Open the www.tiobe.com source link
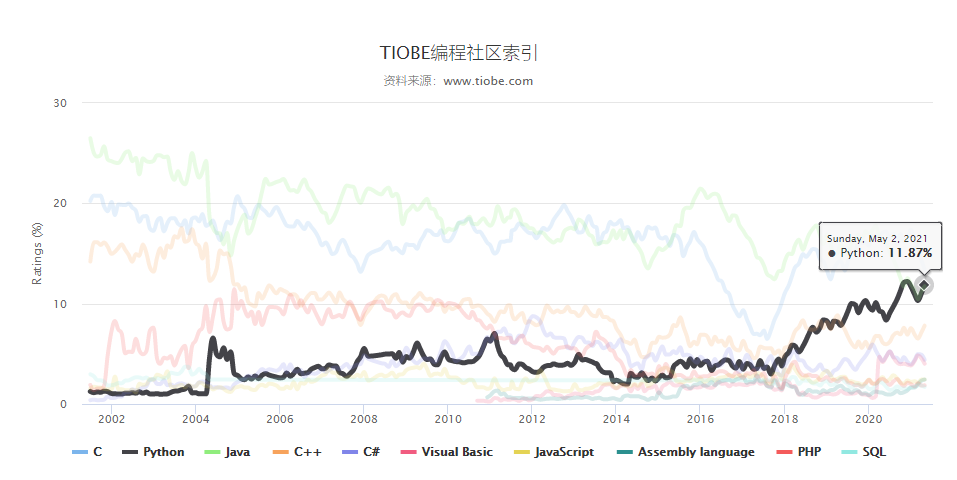Screen dimensions: 957x480 tap(488, 81)
